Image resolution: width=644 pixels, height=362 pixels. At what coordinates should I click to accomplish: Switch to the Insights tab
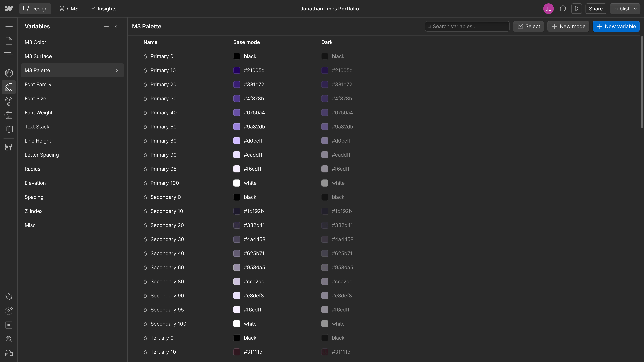103,9
